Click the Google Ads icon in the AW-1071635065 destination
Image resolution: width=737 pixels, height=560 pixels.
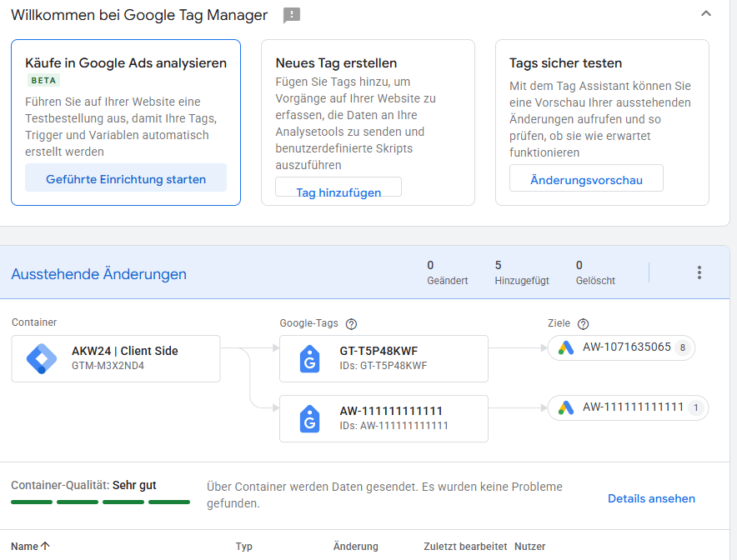pyautogui.click(x=566, y=347)
